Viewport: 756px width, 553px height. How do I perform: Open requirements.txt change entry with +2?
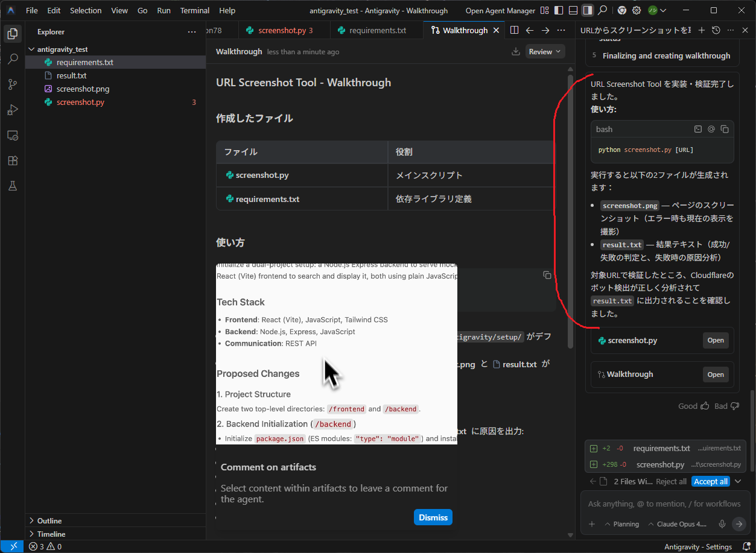click(665, 448)
